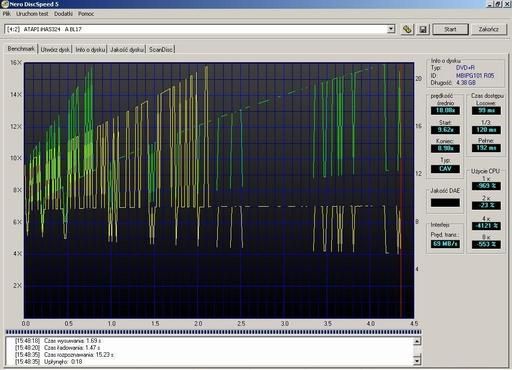Viewport: 512px width, 370px height.
Task: Click the CAV type value
Action: pos(445,169)
